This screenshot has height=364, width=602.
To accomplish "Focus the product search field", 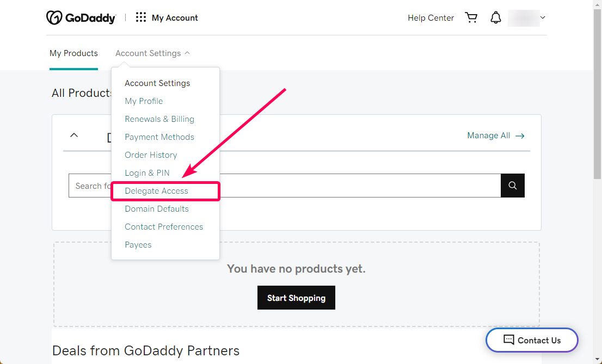I will pos(285,186).
